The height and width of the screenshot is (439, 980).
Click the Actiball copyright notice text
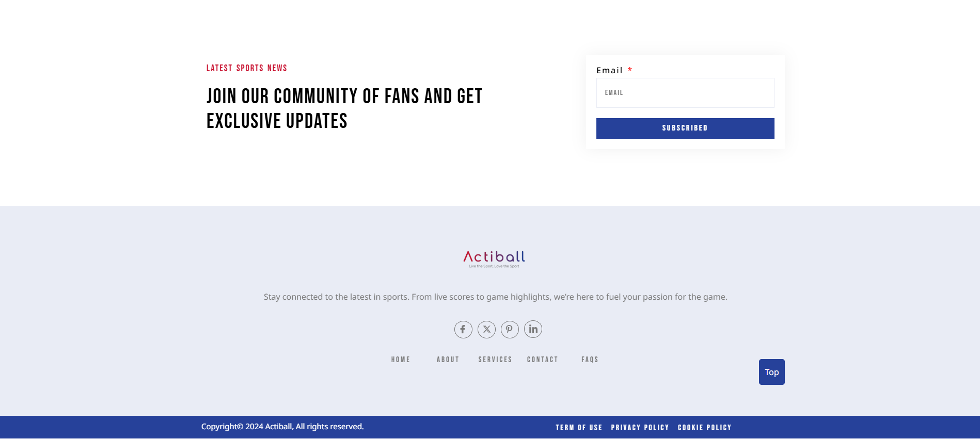pos(282,427)
